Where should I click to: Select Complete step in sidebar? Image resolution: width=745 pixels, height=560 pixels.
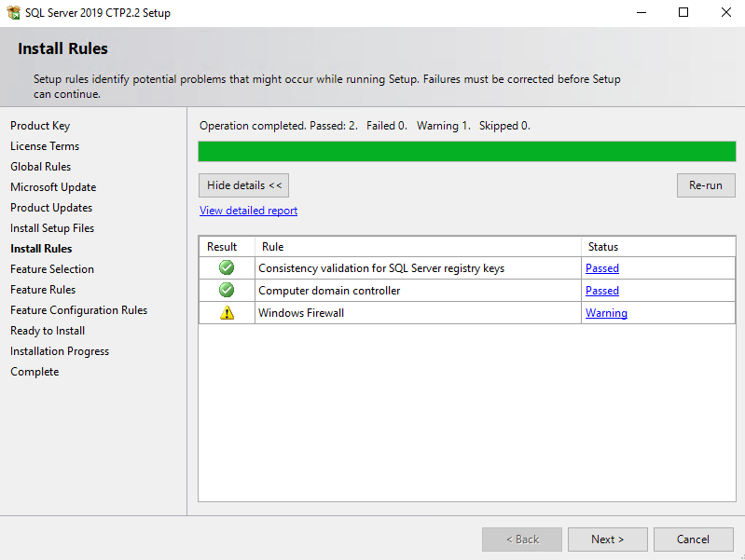[x=34, y=372]
